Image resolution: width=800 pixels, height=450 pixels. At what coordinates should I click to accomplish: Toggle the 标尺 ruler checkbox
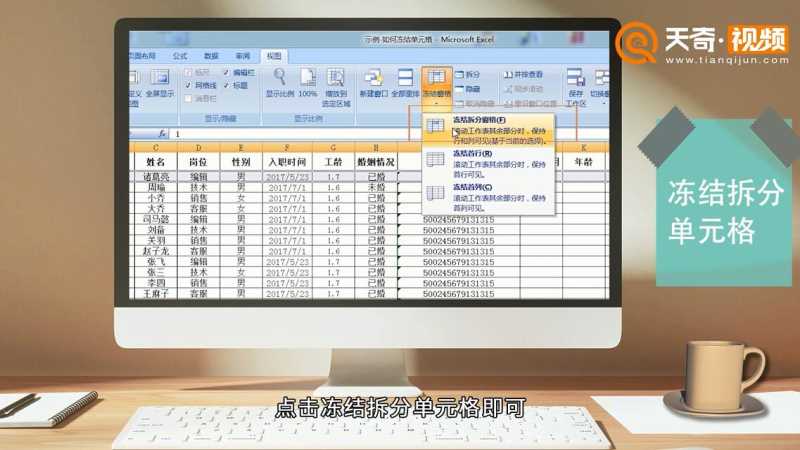(188, 73)
